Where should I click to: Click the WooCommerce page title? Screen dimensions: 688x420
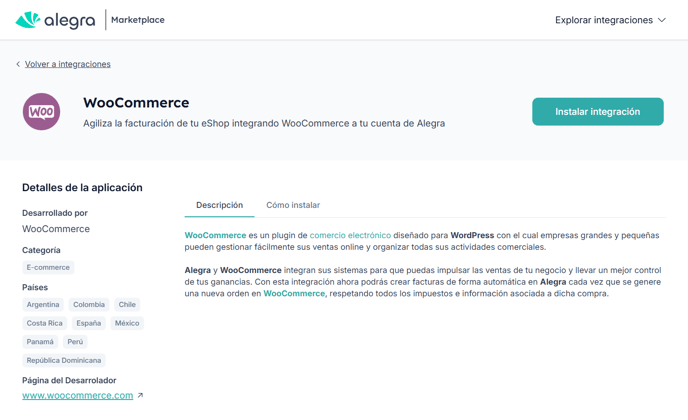136,103
